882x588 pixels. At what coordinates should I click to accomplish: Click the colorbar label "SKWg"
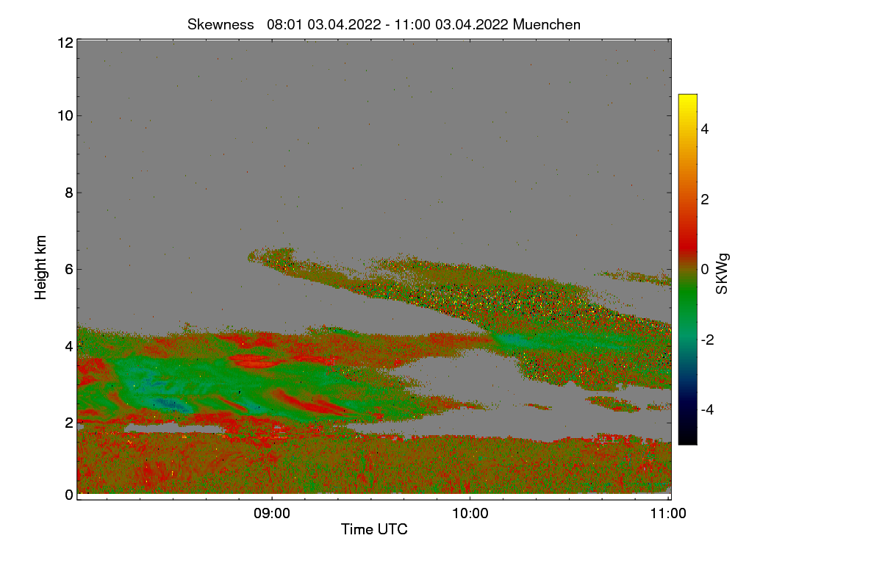723,274
